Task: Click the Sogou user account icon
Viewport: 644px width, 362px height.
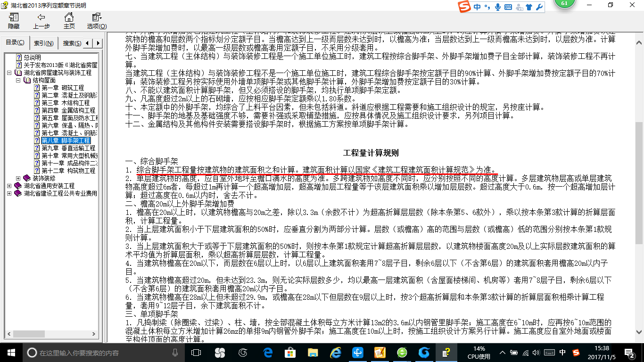Action: (519, 7)
